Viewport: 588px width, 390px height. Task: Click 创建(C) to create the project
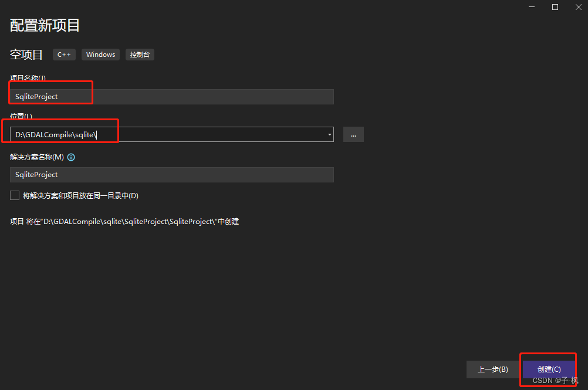548,369
